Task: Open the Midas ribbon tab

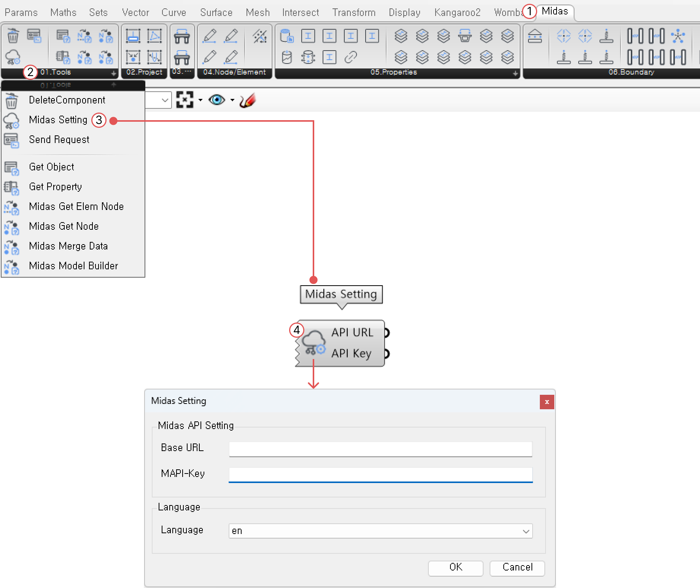Action: (x=555, y=11)
